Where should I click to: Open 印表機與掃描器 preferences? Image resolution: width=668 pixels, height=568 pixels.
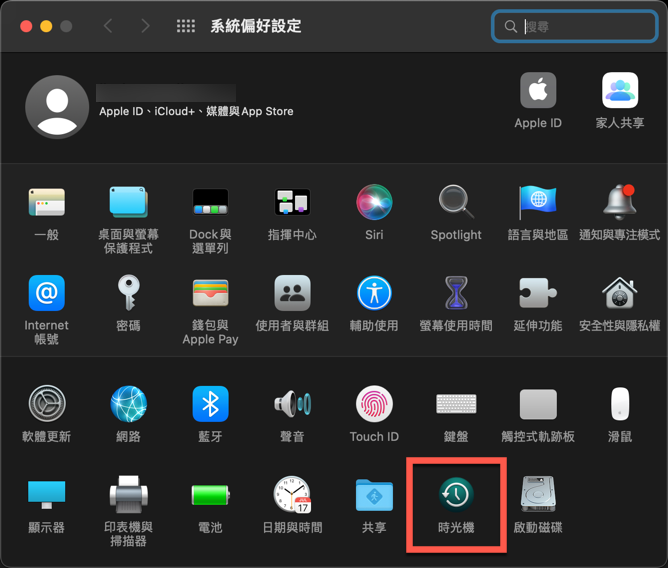pos(128,494)
